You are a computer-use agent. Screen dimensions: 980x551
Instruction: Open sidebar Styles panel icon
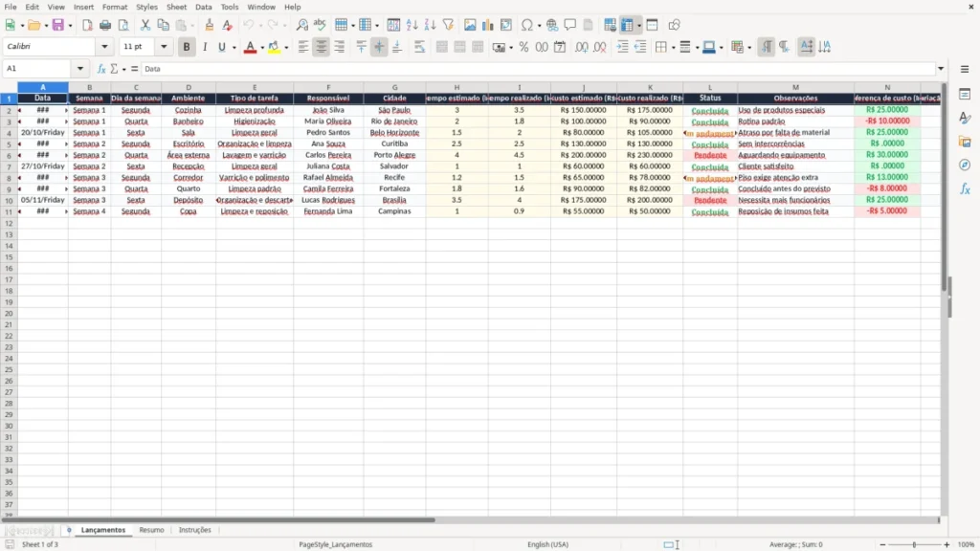tap(965, 118)
